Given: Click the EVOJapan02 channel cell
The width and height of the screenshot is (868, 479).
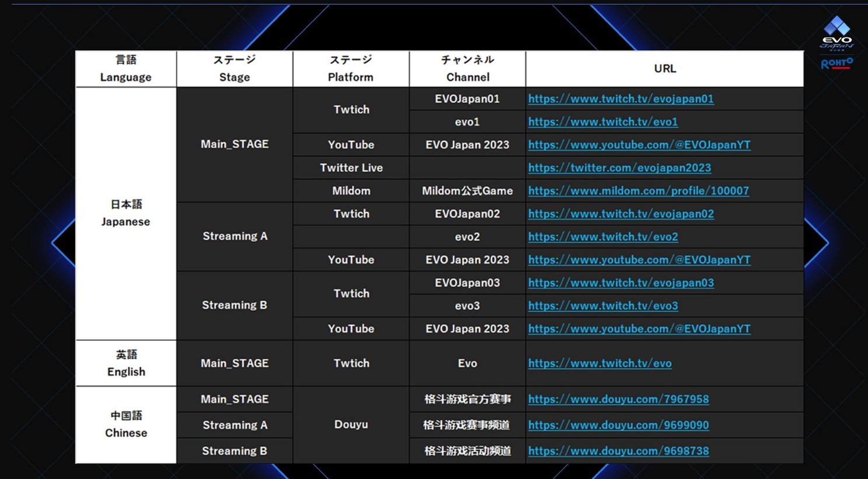Looking at the screenshot, I should 468,214.
